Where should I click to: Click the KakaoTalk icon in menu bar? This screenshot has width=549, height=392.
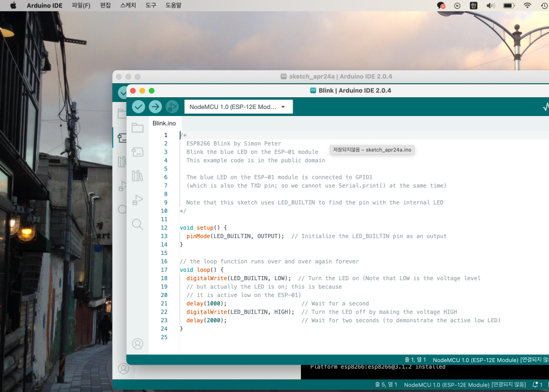(441, 5)
